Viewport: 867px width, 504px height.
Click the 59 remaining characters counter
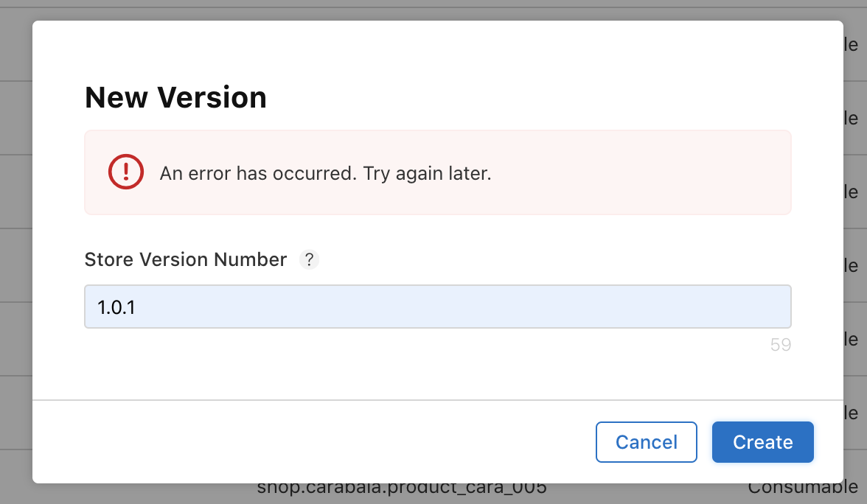click(x=780, y=345)
